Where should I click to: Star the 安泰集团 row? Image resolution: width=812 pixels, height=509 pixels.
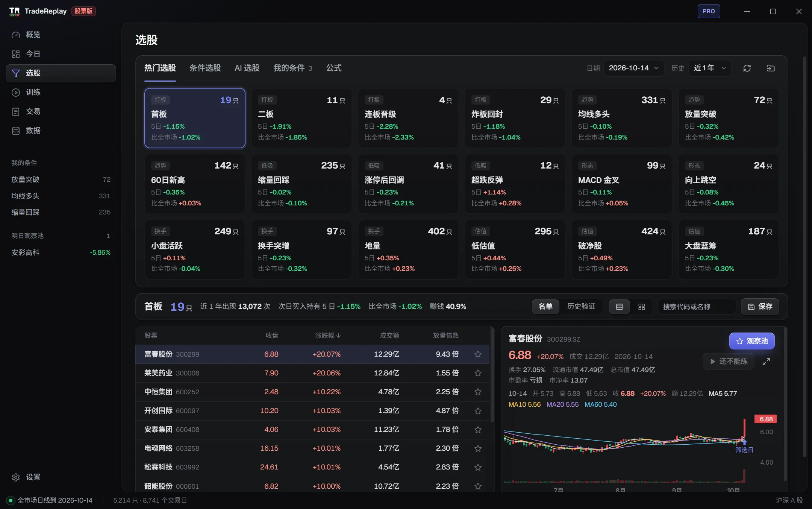tap(478, 430)
